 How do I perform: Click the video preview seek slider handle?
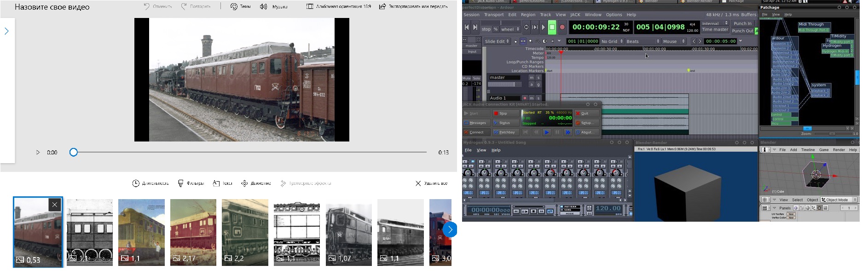[73, 152]
